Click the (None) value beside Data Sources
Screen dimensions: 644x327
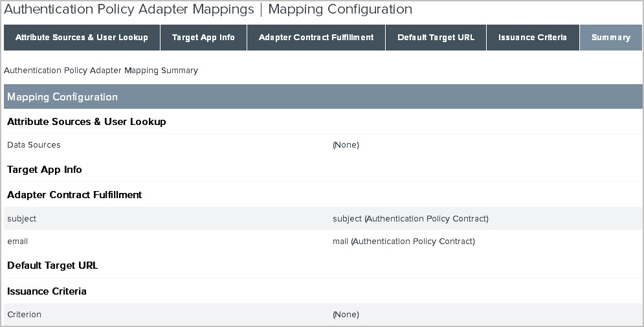point(346,145)
